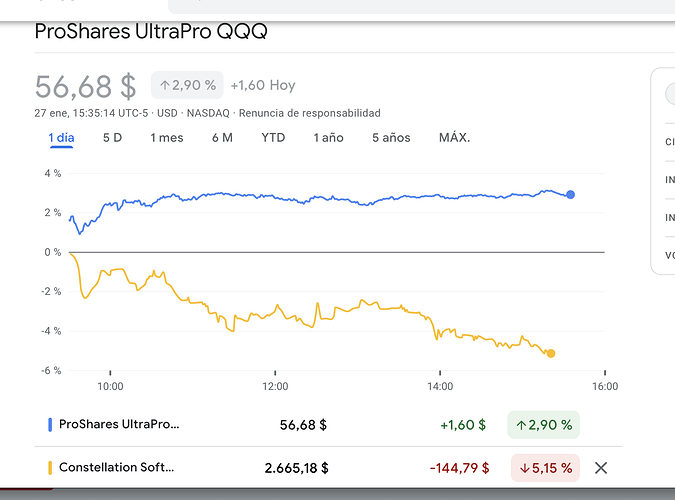Click the -144,79 $ change value
Screen dimensions: 675x500
(459, 468)
